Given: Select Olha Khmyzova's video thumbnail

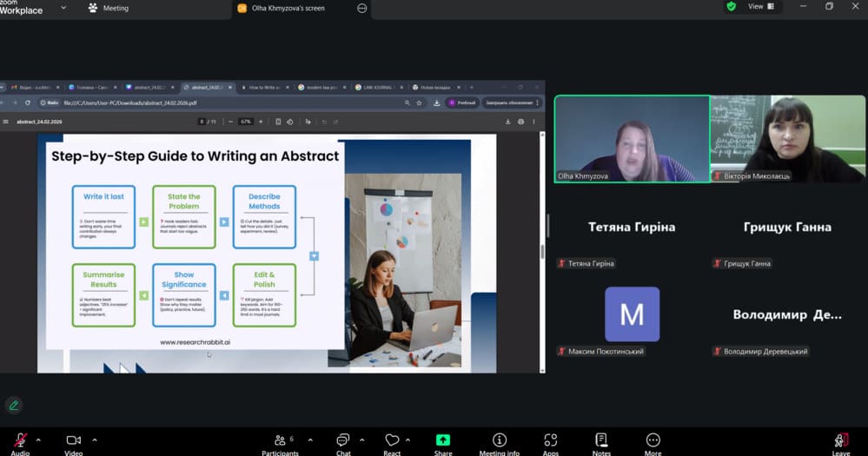Looking at the screenshot, I should coord(631,139).
